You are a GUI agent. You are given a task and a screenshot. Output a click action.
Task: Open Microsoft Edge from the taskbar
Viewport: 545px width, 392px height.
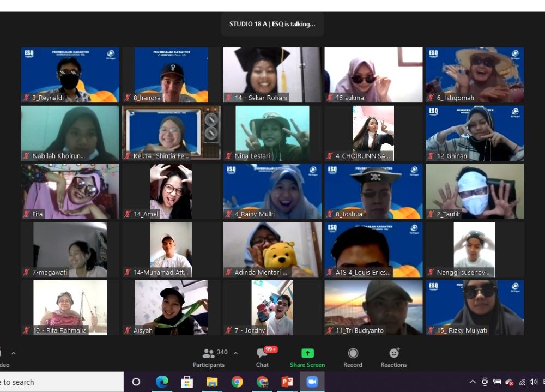pyautogui.click(x=162, y=382)
